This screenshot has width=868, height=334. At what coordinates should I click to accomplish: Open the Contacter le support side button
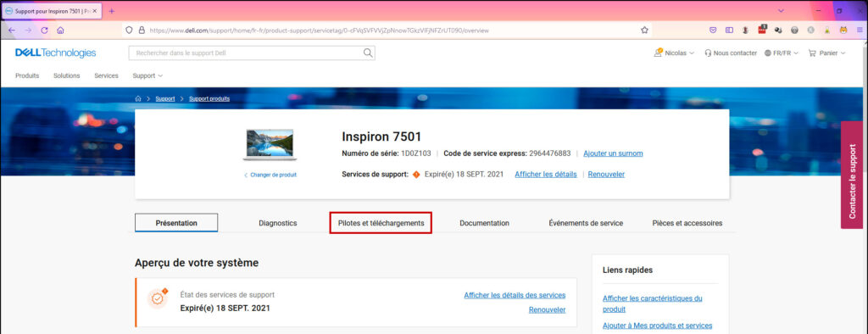click(852, 175)
